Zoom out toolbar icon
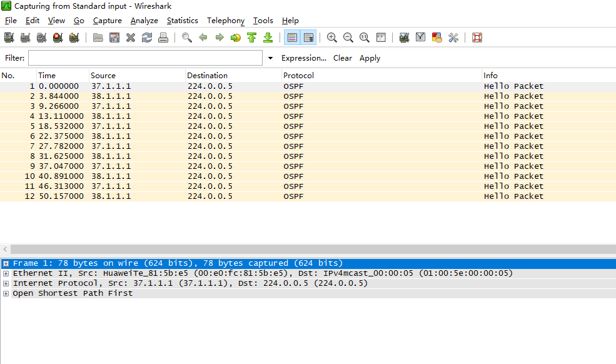Screen dimensions: 616x364 [348, 38]
